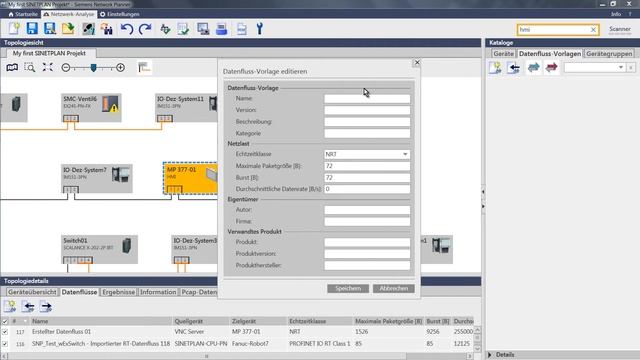The width and height of the screenshot is (640, 360).
Task: Click new data flow icon in Topologiedetails
Action: click(x=10, y=306)
